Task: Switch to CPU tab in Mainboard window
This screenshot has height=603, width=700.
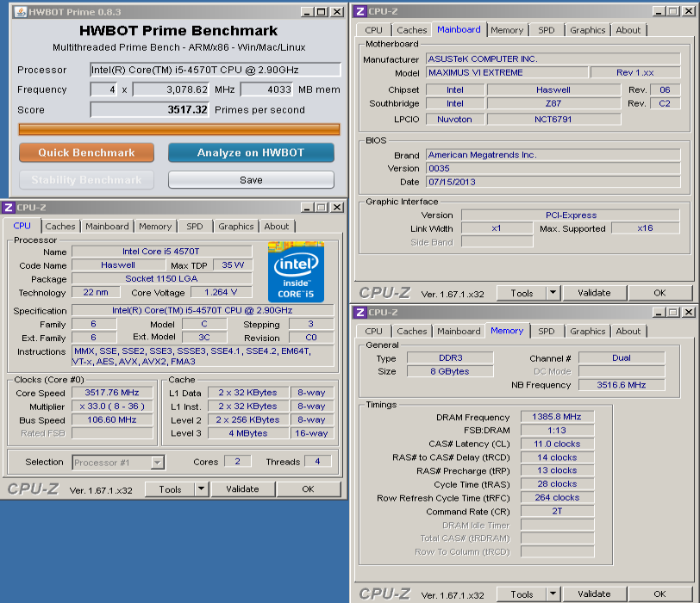Action: click(x=373, y=30)
